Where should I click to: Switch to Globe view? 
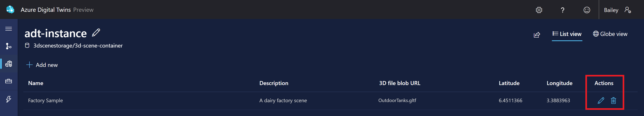pos(610,34)
